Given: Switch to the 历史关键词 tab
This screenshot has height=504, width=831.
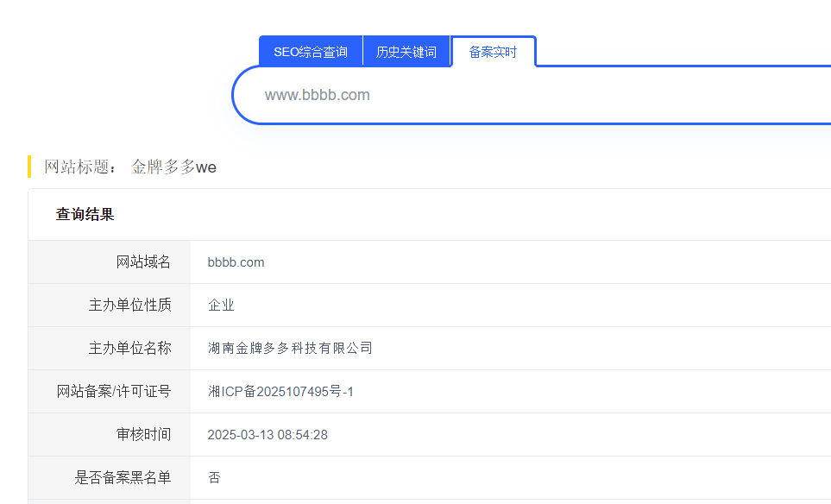Looking at the screenshot, I should pyautogui.click(x=406, y=52).
